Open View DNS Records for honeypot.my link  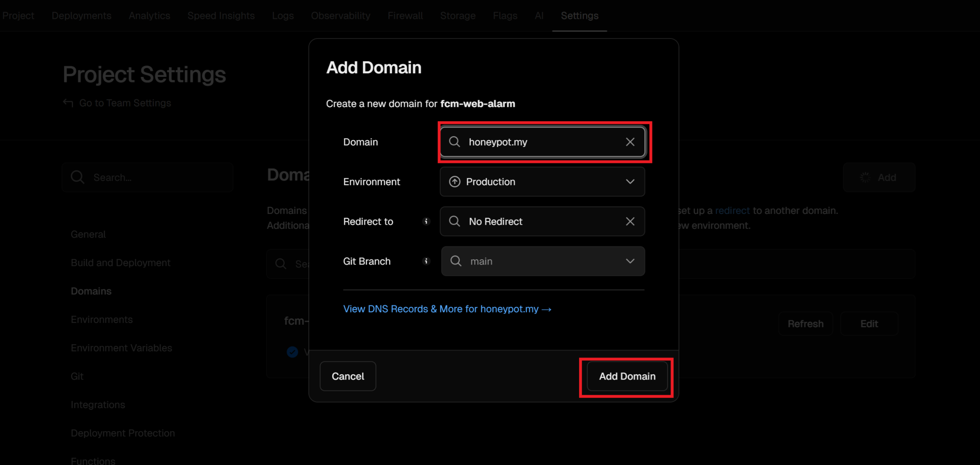447,309
